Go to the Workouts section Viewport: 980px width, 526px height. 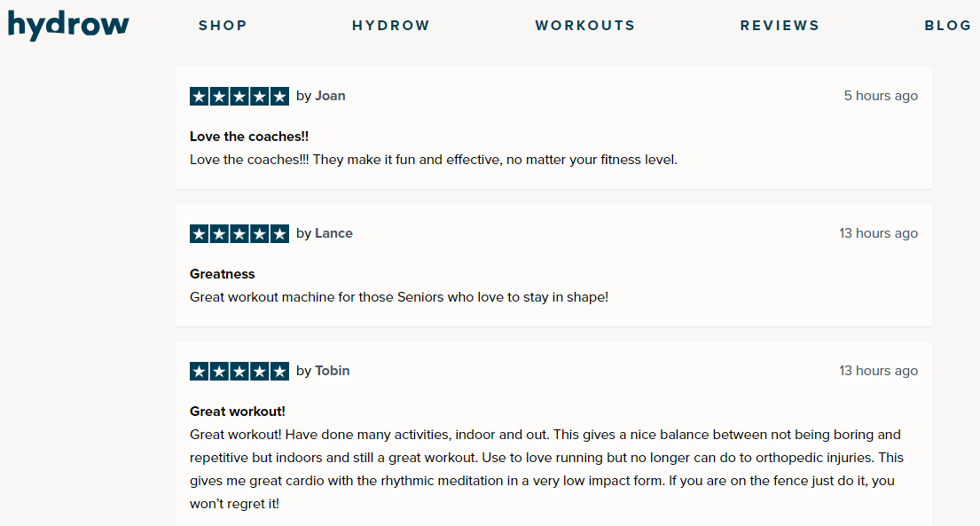585,26
